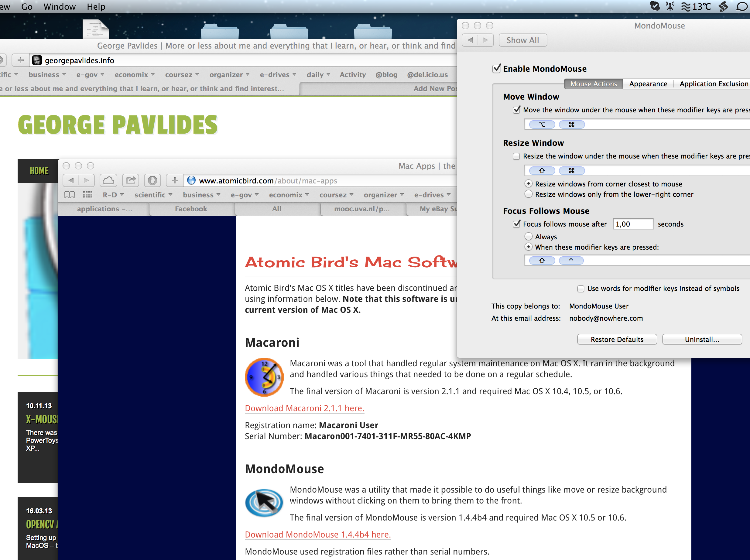Click the MondoMouse cursor app icon
Image resolution: width=750 pixels, height=560 pixels.
[x=264, y=502]
